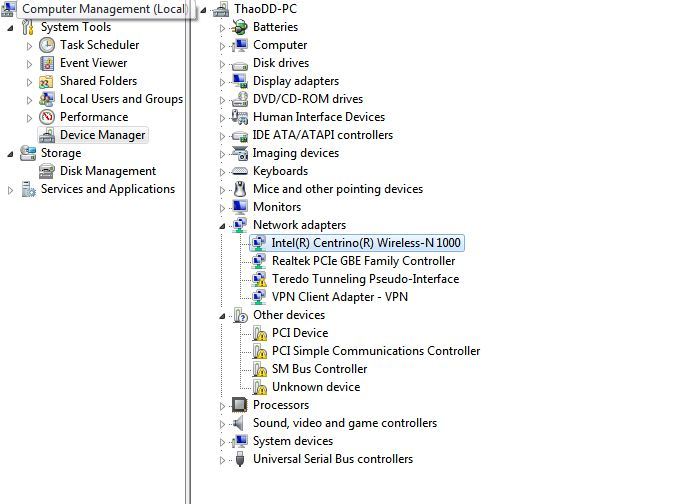Click the Sound, video and game controllers speaker icon
Image resolution: width=700 pixels, height=504 pixels.
pos(239,423)
